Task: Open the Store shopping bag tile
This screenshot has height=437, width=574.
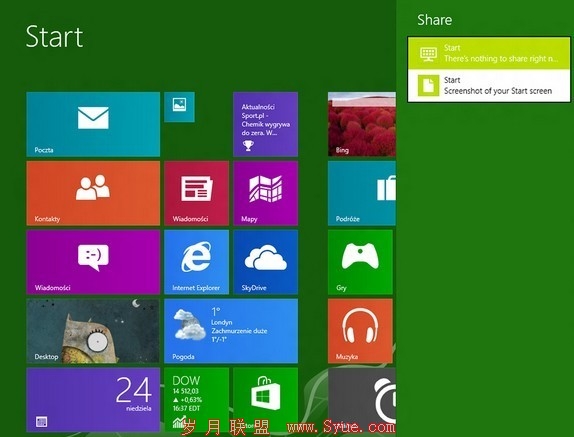Action: (265, 400)
